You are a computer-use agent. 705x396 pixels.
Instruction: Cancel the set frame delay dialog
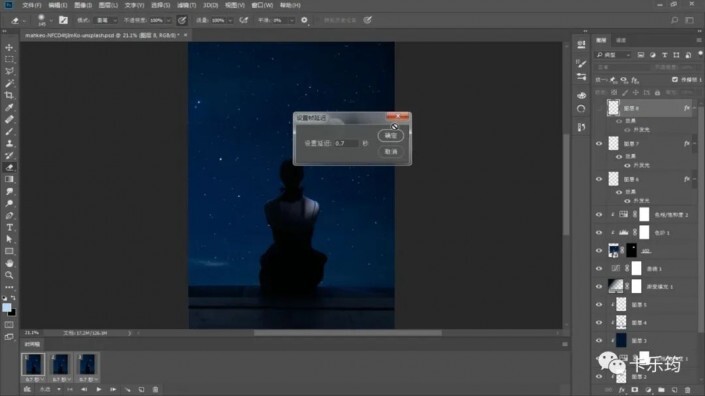pos(391,151)
